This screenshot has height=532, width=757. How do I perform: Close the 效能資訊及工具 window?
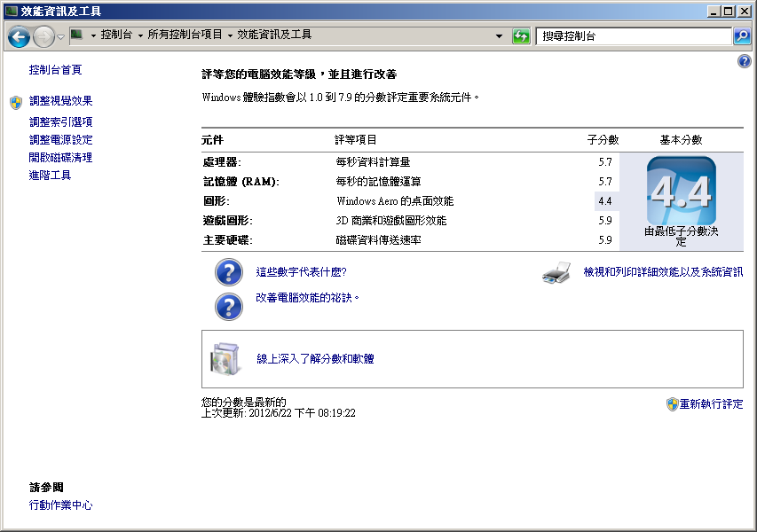tap(745, 12)
